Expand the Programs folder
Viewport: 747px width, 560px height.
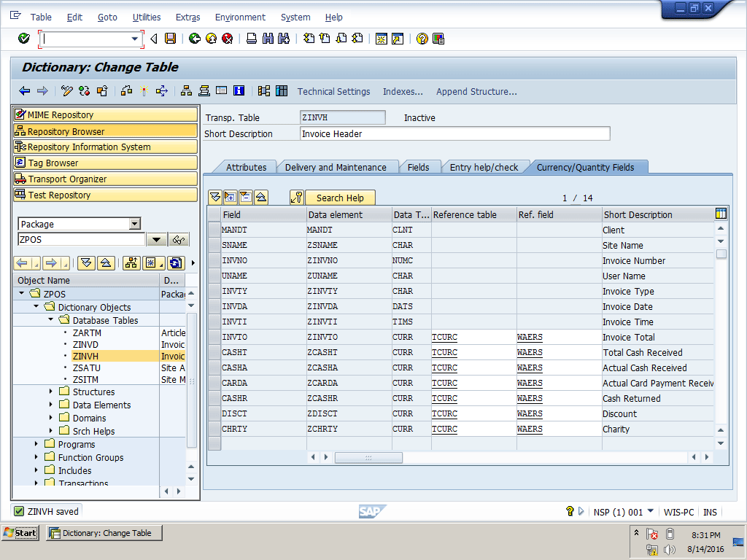[x=36, y=444]
